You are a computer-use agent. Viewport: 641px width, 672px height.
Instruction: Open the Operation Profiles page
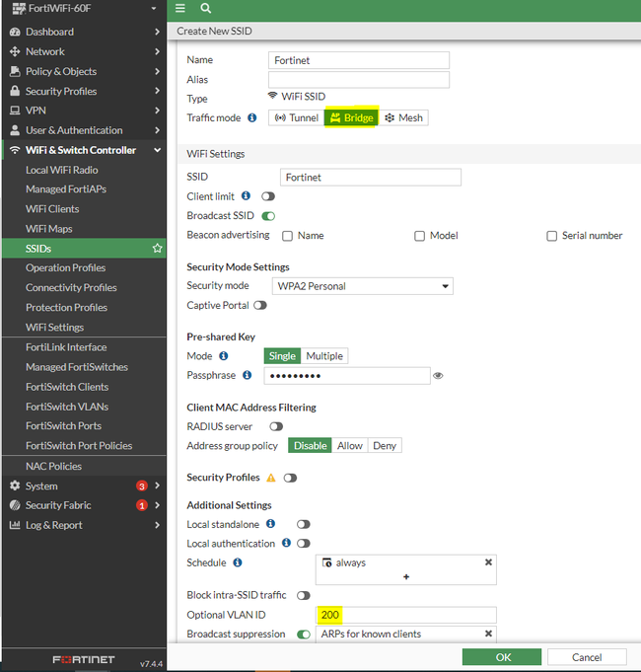(65, 267)
